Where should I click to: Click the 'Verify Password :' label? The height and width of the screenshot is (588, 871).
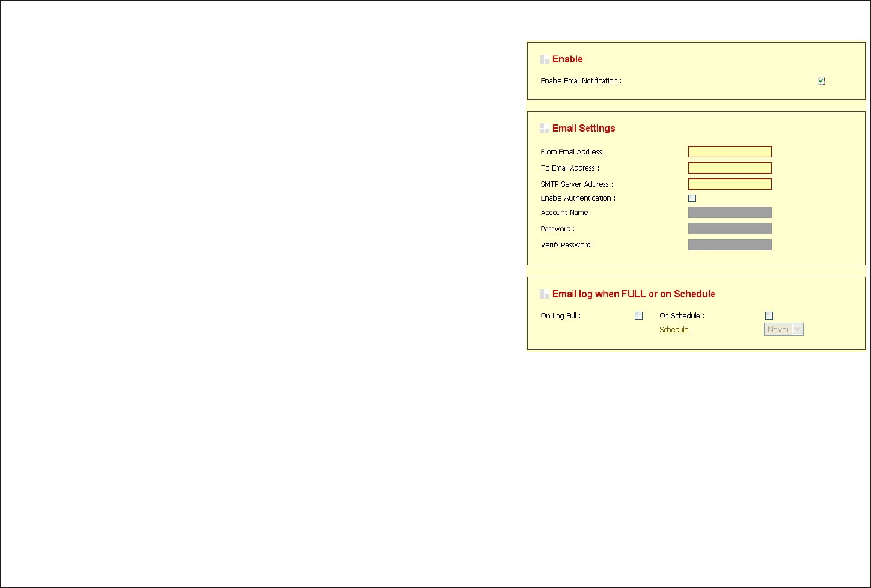(x=567, y=245)
